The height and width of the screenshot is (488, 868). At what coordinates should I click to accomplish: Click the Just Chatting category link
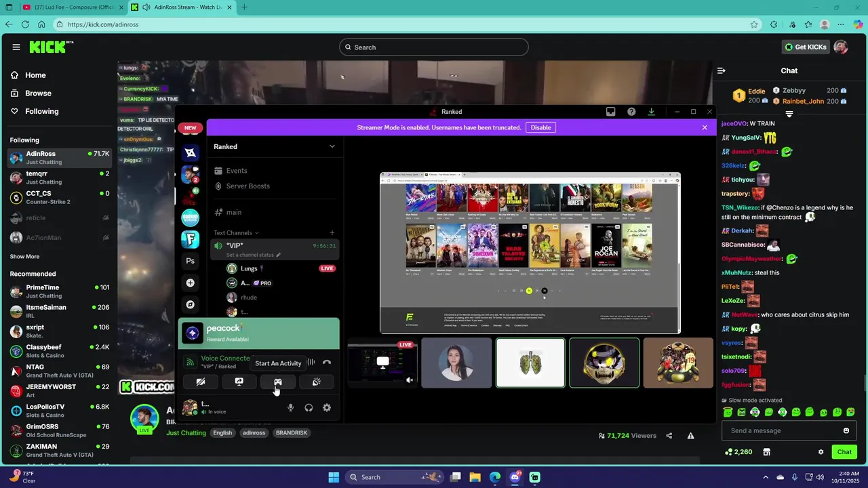(x=186, y=433)
